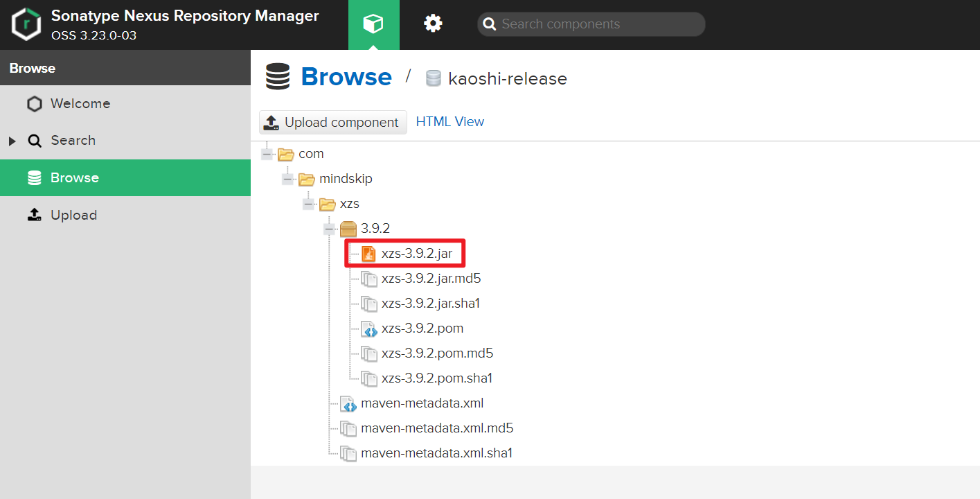Click the xzs-3.9.2.pom XML icon
The width and height of the screenshot is (980, 499).
point(368,329)
